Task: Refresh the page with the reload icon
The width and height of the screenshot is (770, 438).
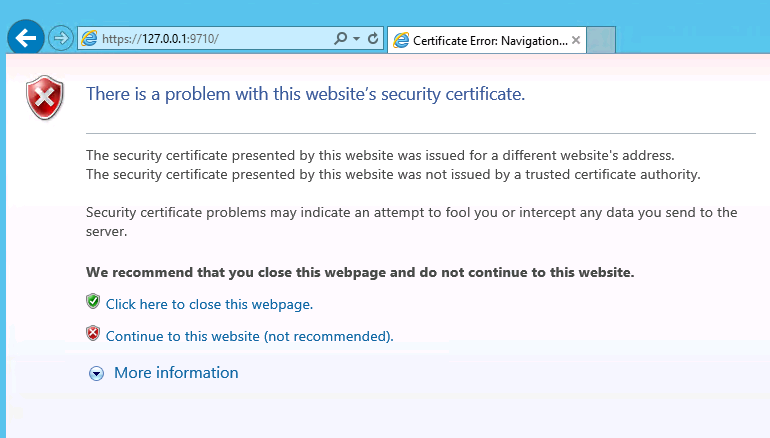Action: coord(373,39)
